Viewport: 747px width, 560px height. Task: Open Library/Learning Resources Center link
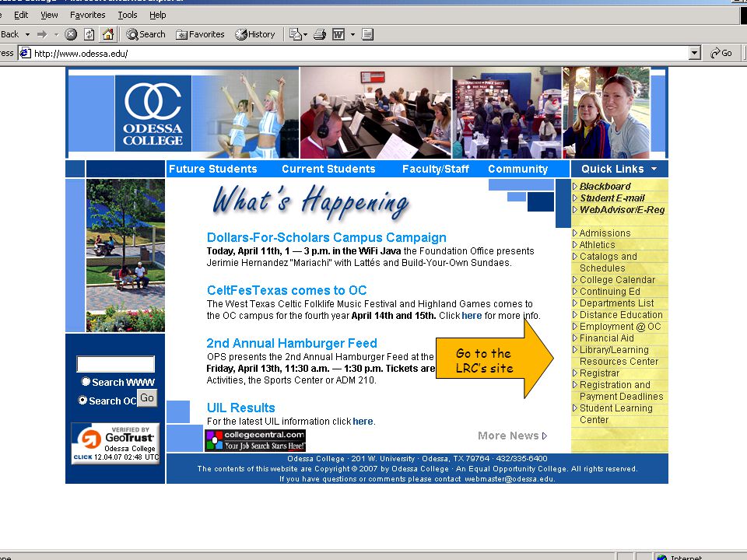pyautogui.click(x=619, y=355)
